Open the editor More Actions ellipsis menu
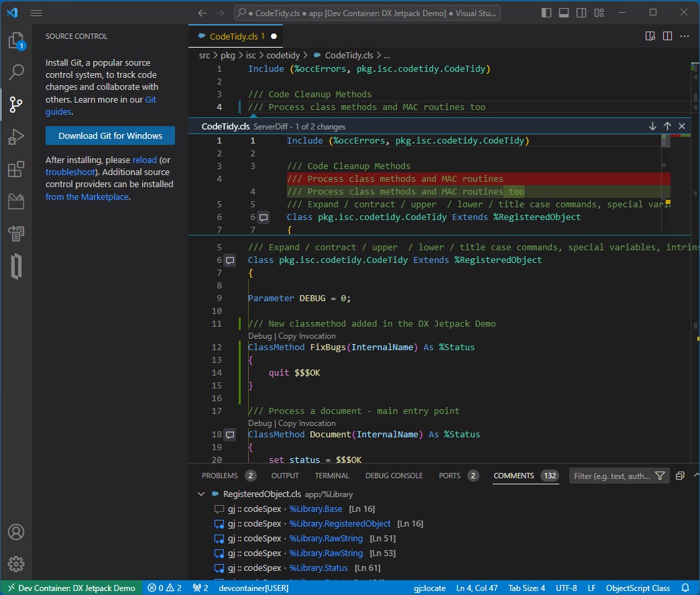The image size is (700, 595). click(x=685, y=36)
